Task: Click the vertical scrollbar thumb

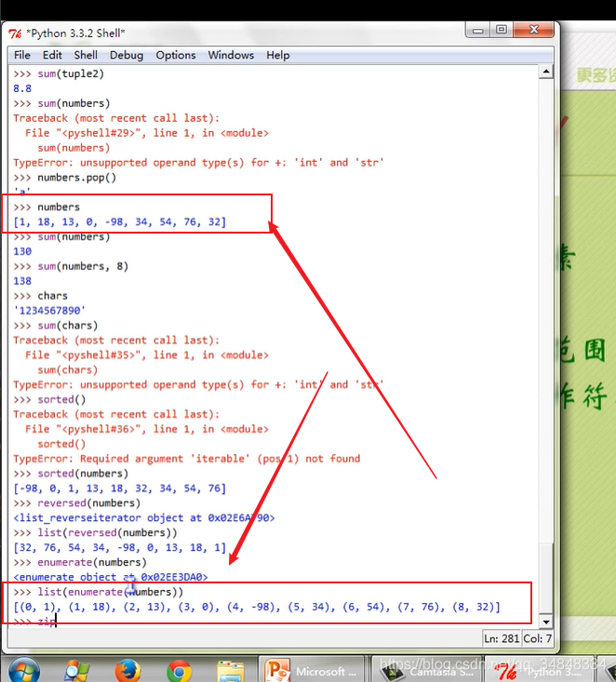Action: tap(546, 578)
